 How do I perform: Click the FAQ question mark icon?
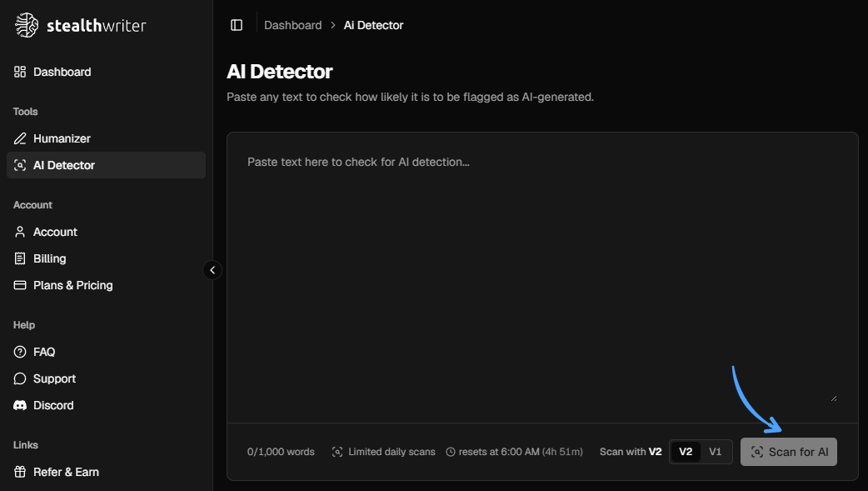pyautogui.click(x=20, y=352)
